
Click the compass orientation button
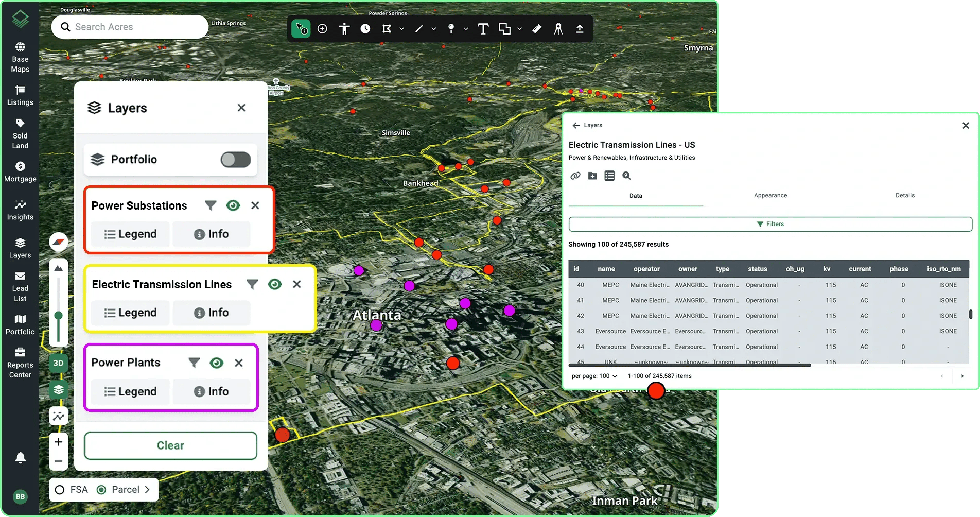tap(59, 242)
